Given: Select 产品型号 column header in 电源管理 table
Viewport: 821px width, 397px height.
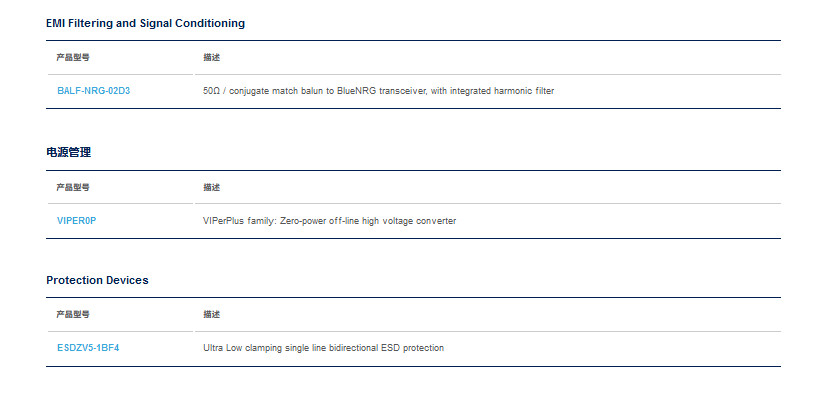Looking at the screenshot, I should click(73, 188).
